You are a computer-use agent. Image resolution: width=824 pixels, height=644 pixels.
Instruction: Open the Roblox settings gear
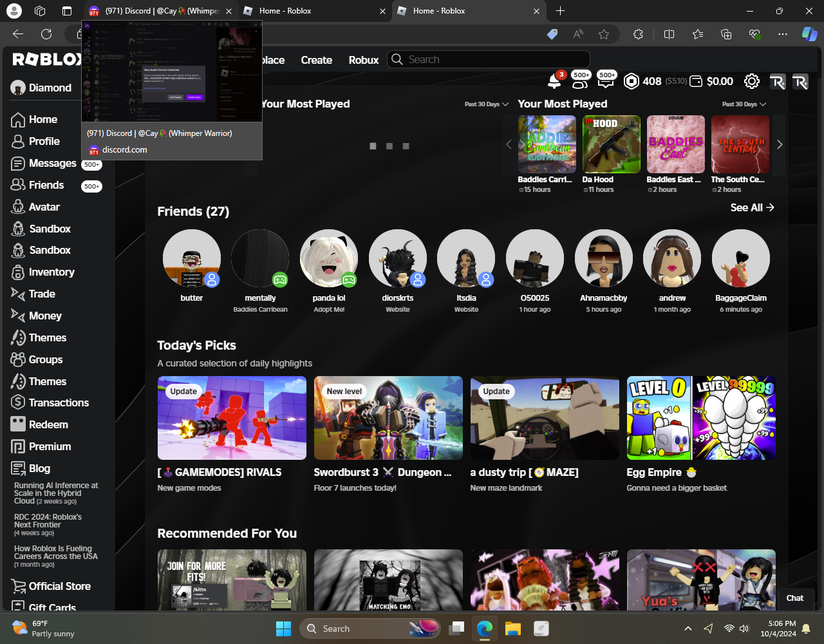pyautogui.click(x=752, y=81)
